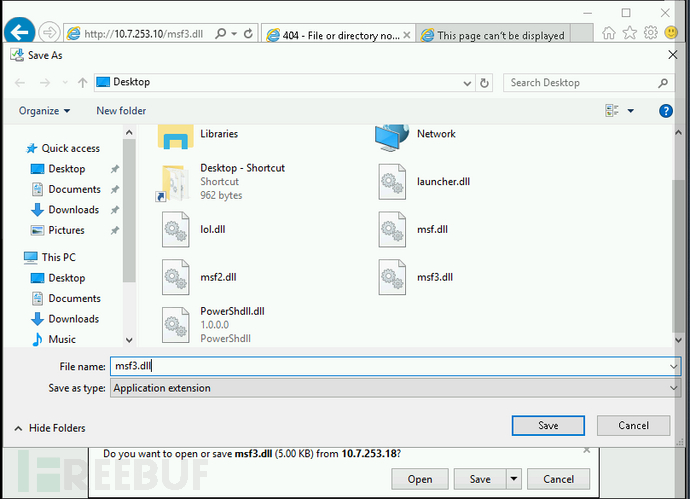This screenshot has width=690, height=499.
Task: Open recent locations dropdown in Save As
Action: point(65,83)
